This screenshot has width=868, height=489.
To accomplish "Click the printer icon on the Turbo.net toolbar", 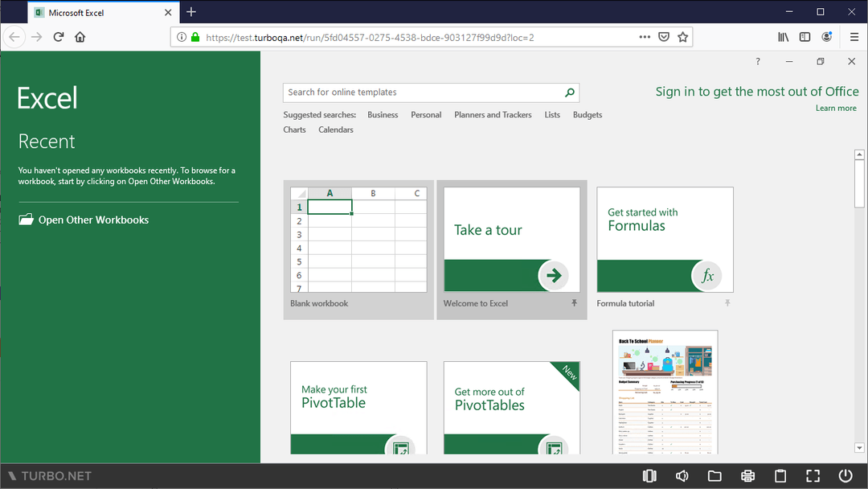I will (x=747, y=475).
